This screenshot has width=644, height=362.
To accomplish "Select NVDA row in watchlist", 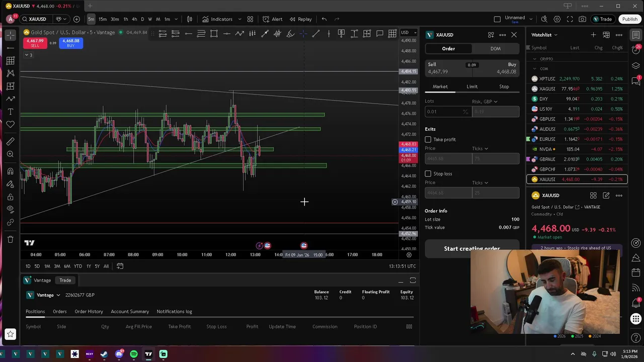I will (577, 149).
